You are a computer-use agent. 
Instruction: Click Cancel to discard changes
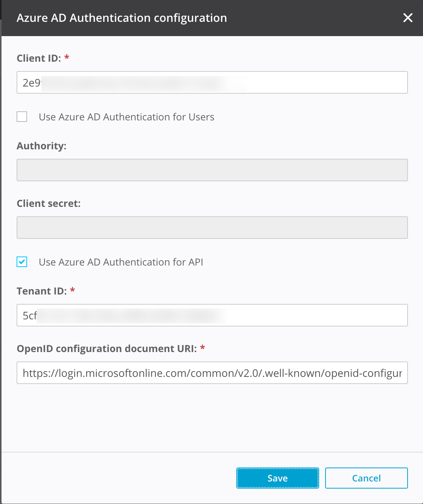point(366,478)
